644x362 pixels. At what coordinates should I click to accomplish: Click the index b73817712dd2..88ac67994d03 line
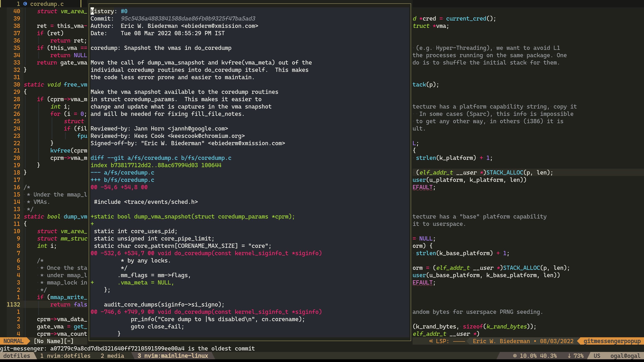tap(156, 165)
